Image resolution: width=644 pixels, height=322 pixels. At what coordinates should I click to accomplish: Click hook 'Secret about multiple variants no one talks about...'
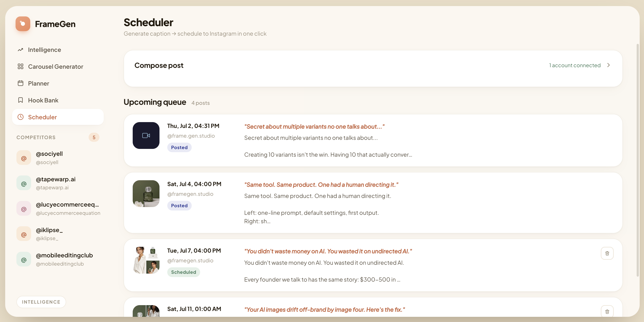click(x=314, y=126)
